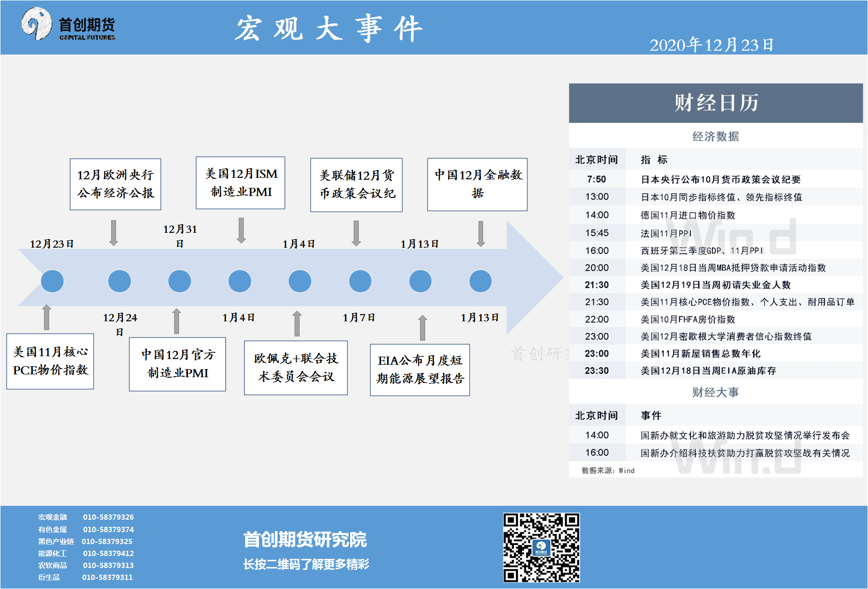Click the down arrow below 12月欧洲央行 box
The image size is (868, 589).
point(114,233)
